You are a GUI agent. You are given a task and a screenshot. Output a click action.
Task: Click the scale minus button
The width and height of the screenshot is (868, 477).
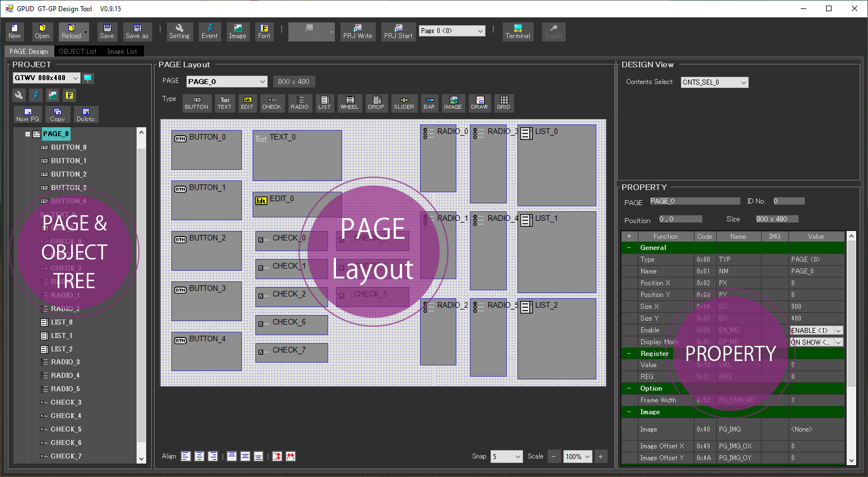(x=553, y=456)
